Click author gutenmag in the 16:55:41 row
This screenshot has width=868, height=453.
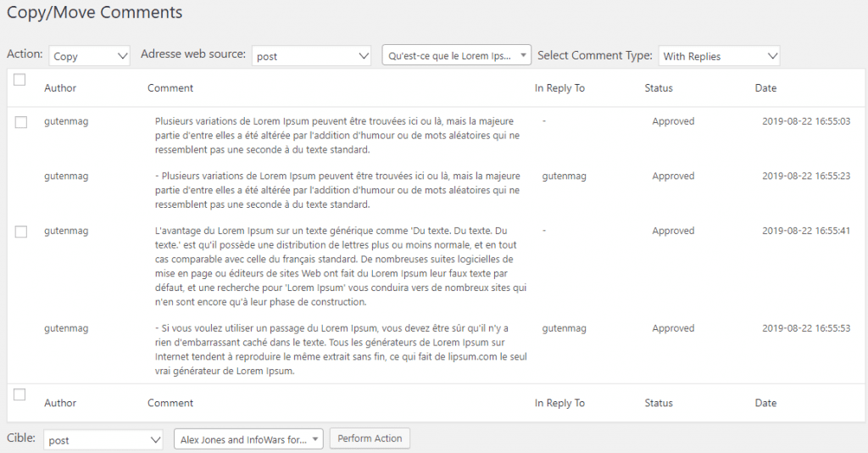pos(66,232)
